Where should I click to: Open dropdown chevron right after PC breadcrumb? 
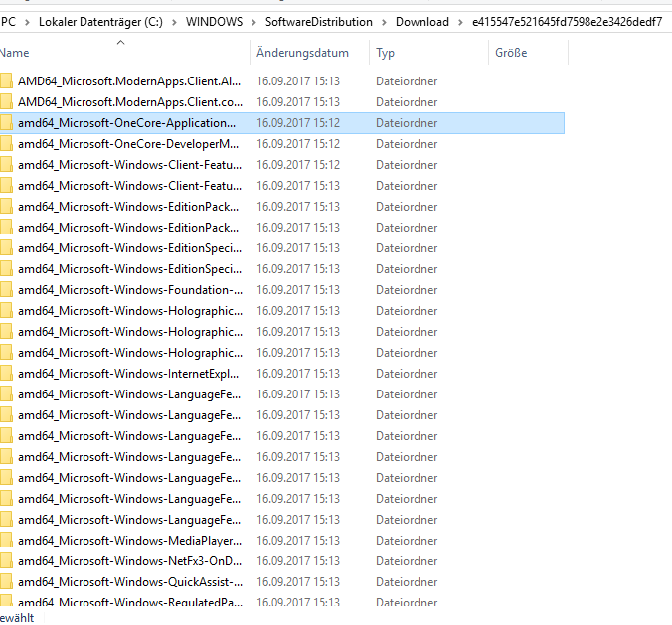(27, 22)
